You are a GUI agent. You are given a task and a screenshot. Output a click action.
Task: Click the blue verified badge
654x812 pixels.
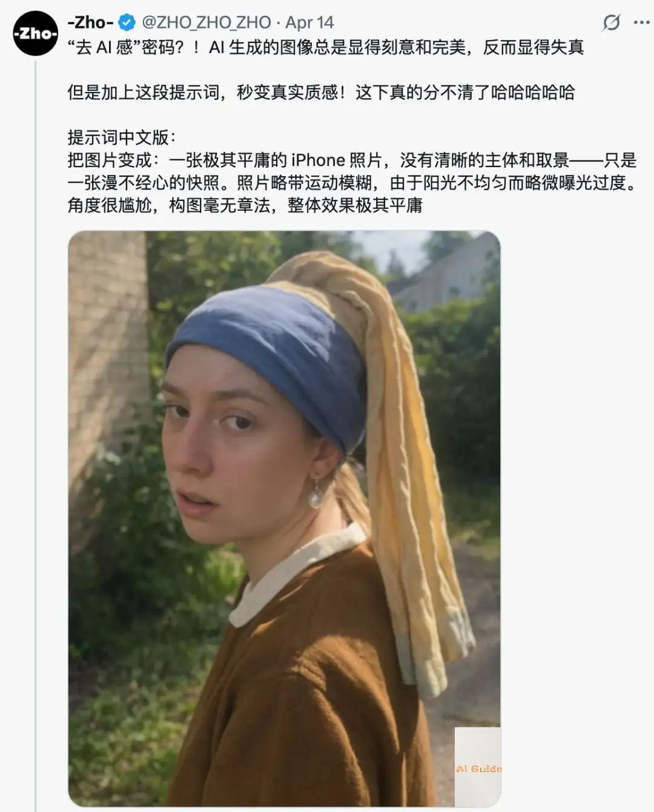click(x=127, y=23)
